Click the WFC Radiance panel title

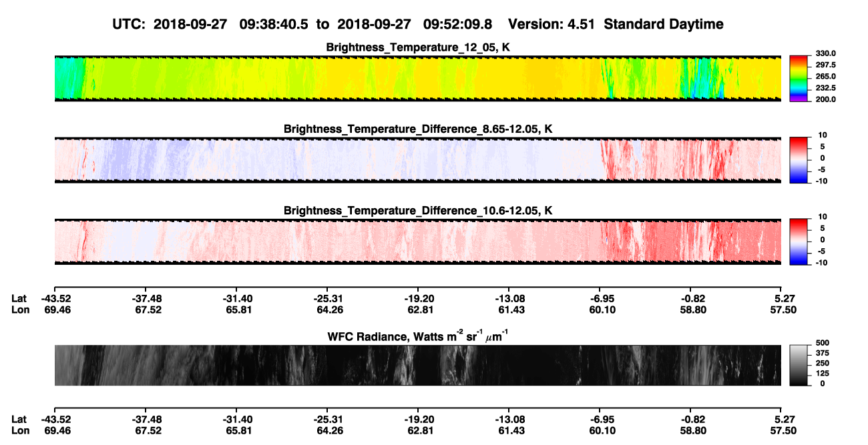point(418,336)
